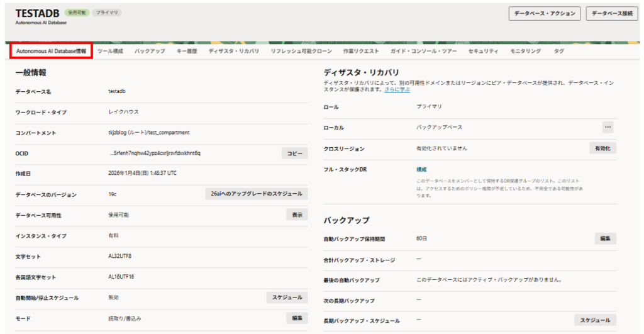Click スケジュール for 自動開始/停止スケジュール
The width and height of the screenshot is (644, 334).
287,297
